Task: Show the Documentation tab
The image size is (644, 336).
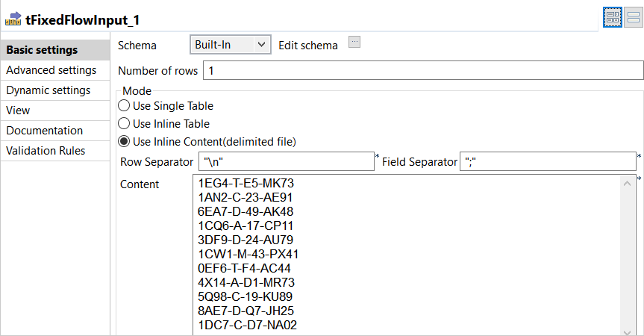Action: (44, 131)
